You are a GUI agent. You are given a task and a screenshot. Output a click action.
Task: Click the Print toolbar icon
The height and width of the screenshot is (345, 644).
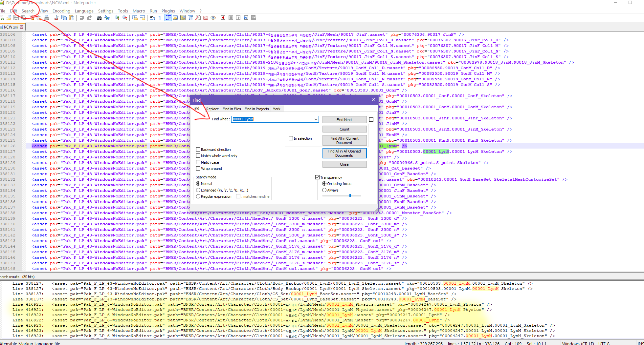click(46, 18)
